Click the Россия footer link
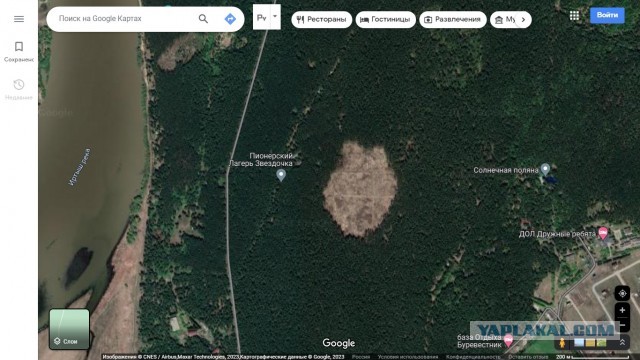Image resolution: width=640 pixels, height=360 pixels. click(x=361, y=357)
